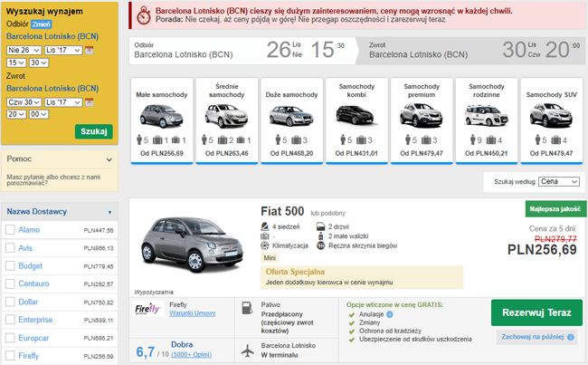Click the Najlepsza jakość green badge
The image size is (588, 365).
coord(555,209)
